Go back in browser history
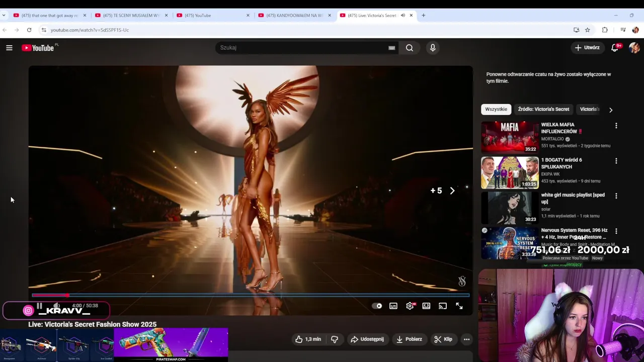This screenshot has height=362, width=644. click(x=5, y=30)
